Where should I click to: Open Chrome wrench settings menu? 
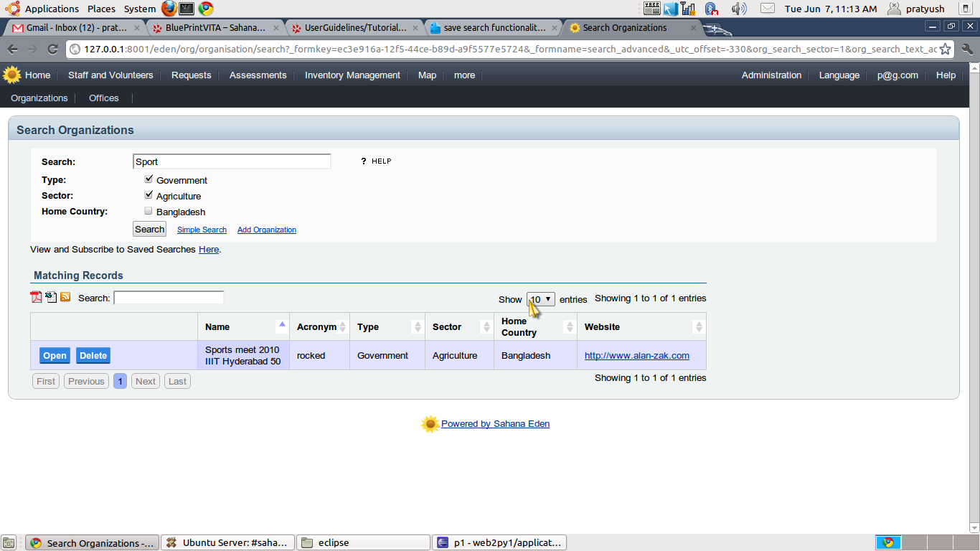(x=967, y=50)
